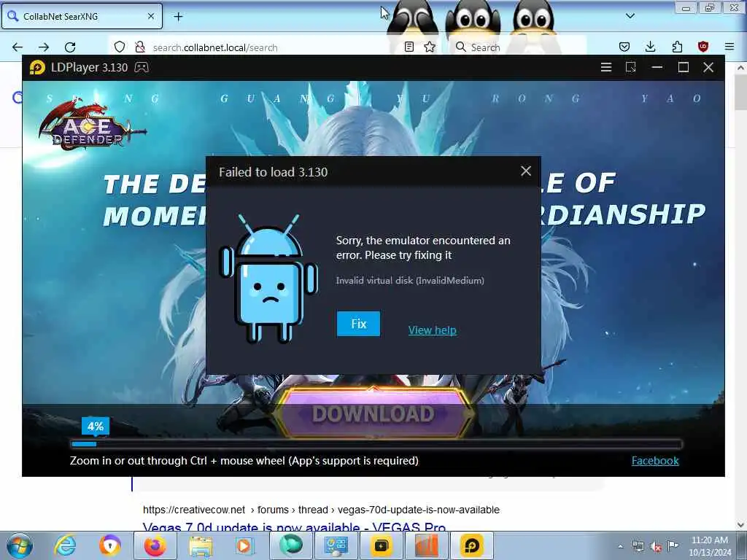Screen dimensions: 747x560
Task: Show hidden tray icons arrow
Action: (620, 546)
